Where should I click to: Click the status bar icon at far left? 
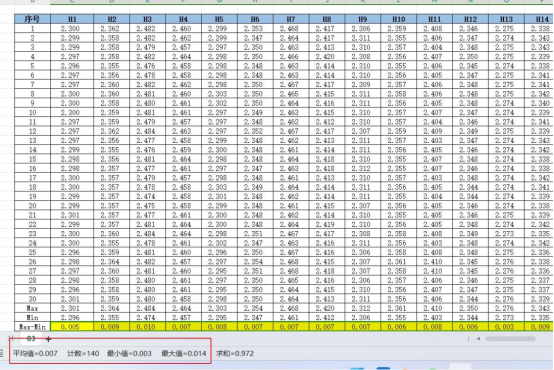pyautogui.click(x=2, y=353)
